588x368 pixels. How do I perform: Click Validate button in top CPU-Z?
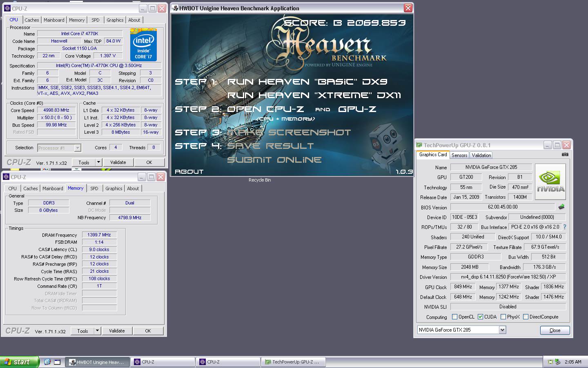point(118,162)
